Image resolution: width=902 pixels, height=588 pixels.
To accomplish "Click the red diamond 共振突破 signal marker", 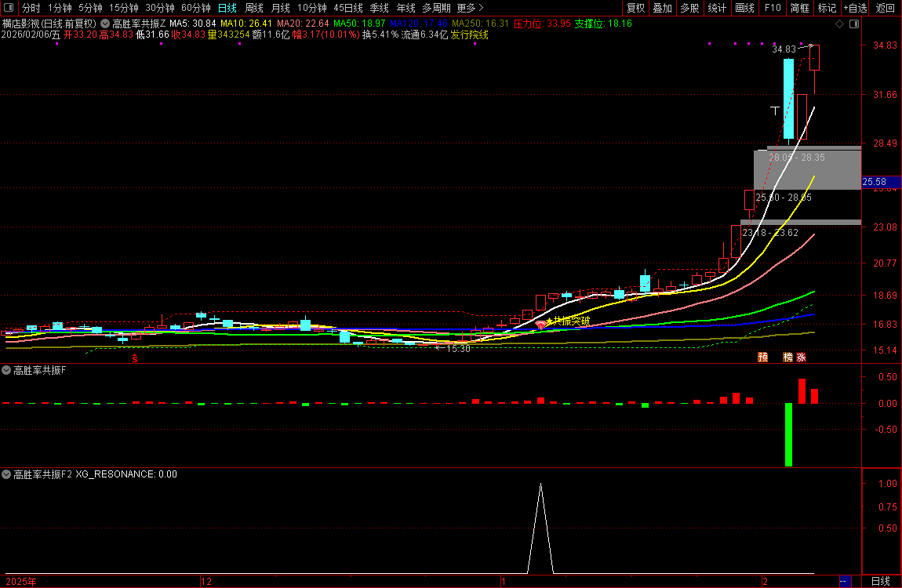I will coord(540,324).
